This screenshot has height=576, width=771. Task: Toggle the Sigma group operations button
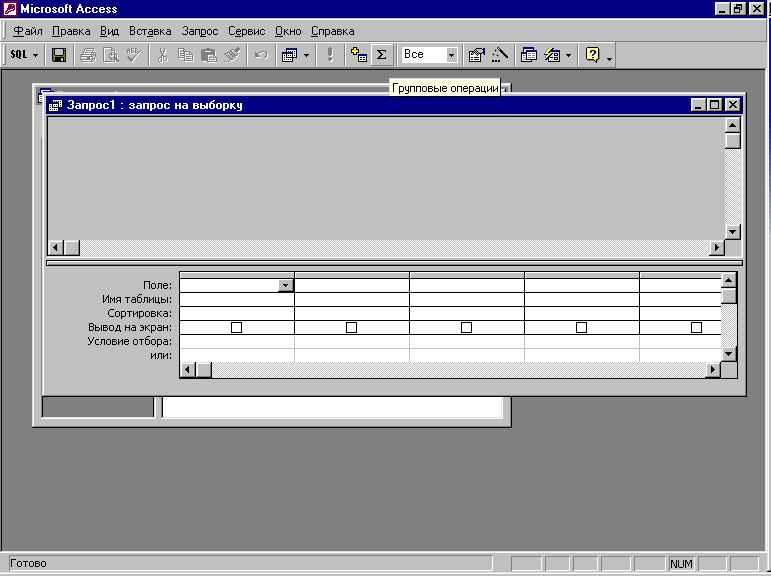pyautogui.click(x=382, y=55)
